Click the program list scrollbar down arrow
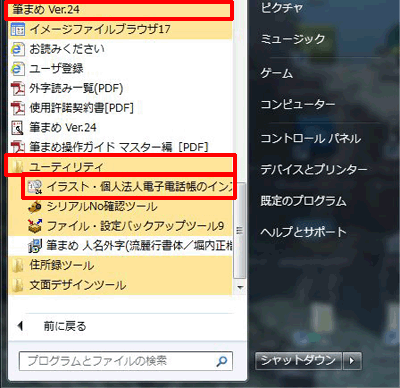Image resolution: width=400 pixels, height=388 pixels. (x=240, y=287)
